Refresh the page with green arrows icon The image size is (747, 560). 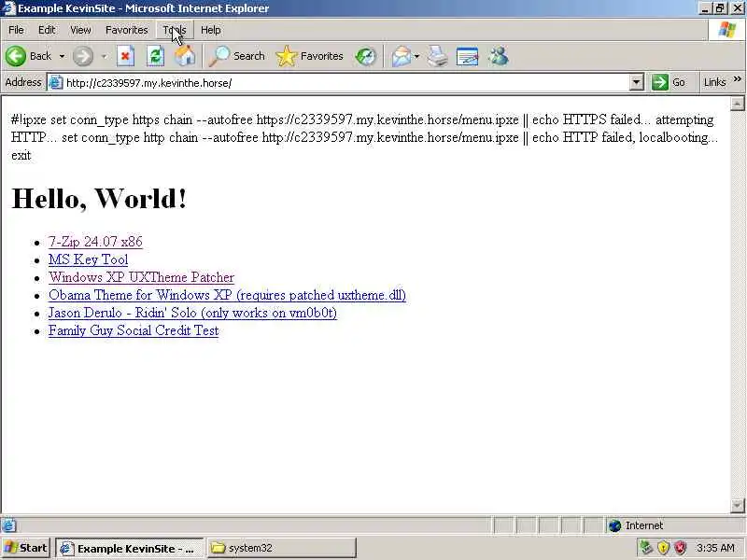155,56
